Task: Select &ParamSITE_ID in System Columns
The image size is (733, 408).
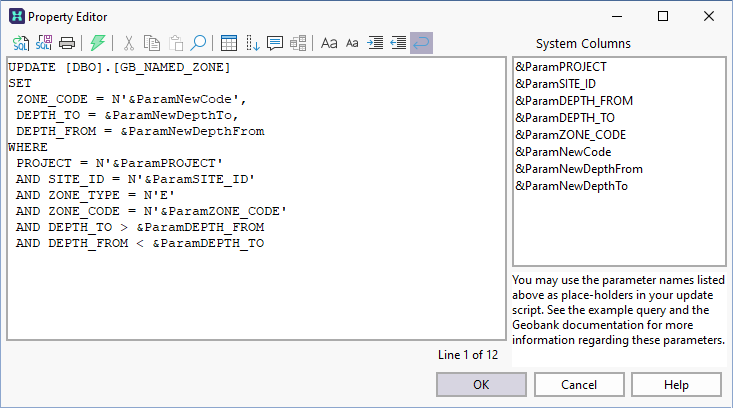Action: click(x=555, y=84)
